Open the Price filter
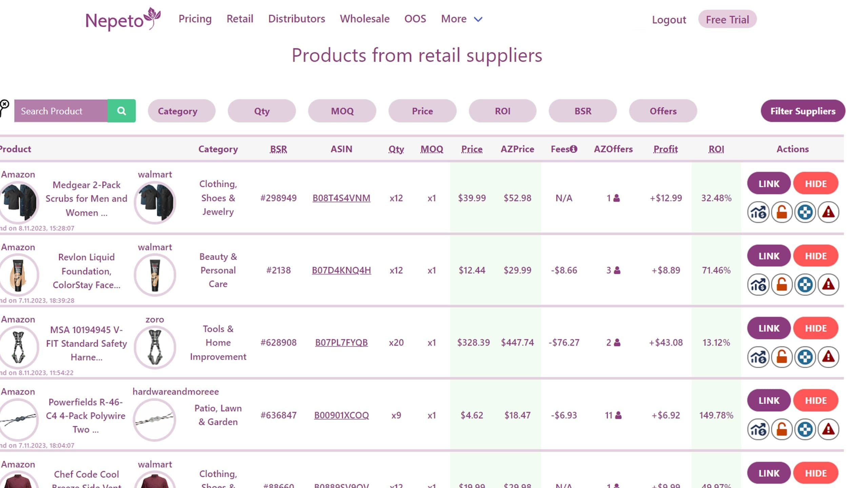Viewport: 868px width, 488px height. click(x=422, y=111)
